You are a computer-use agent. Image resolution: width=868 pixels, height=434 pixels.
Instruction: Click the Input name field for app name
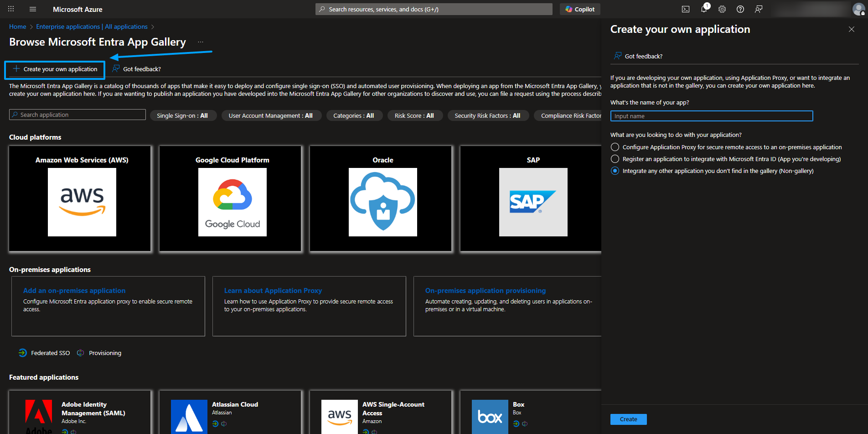[711, 116]
